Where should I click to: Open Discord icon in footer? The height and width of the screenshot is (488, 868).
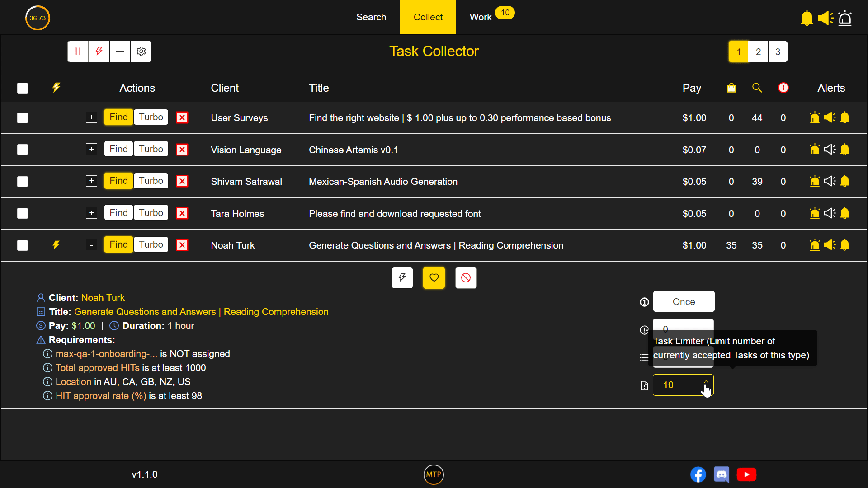pos(722,474)
